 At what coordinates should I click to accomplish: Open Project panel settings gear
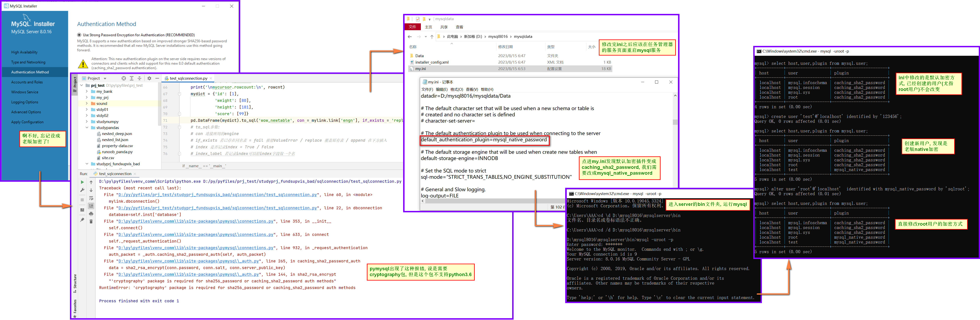click(149, 78)
